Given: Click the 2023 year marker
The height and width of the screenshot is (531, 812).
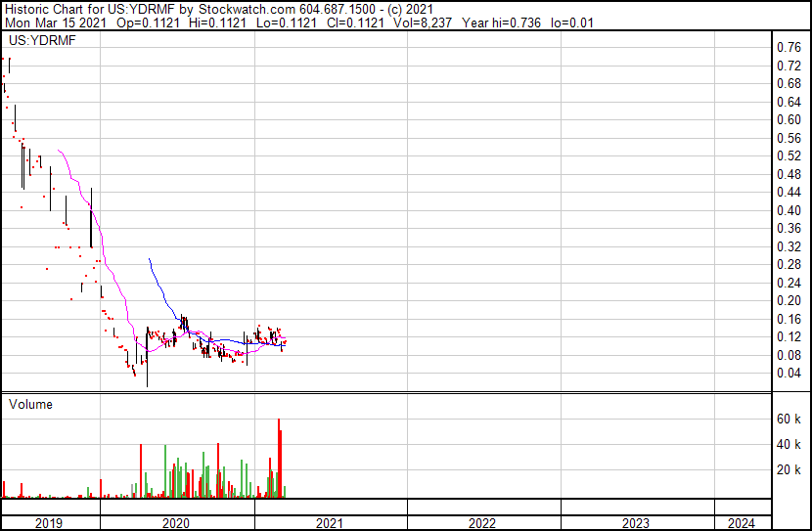Looking at the screenshot, I should pos(636,523).
